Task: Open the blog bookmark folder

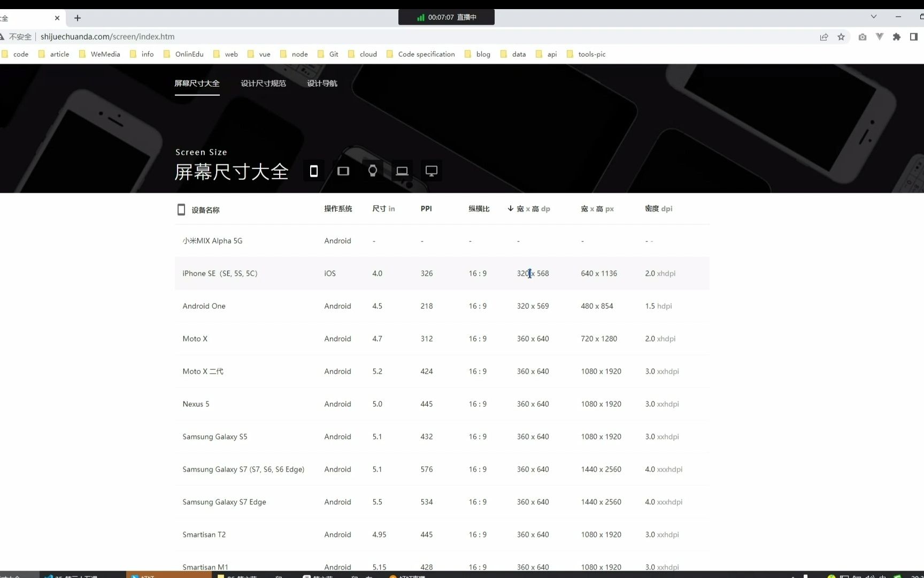Action: point(478,54)
